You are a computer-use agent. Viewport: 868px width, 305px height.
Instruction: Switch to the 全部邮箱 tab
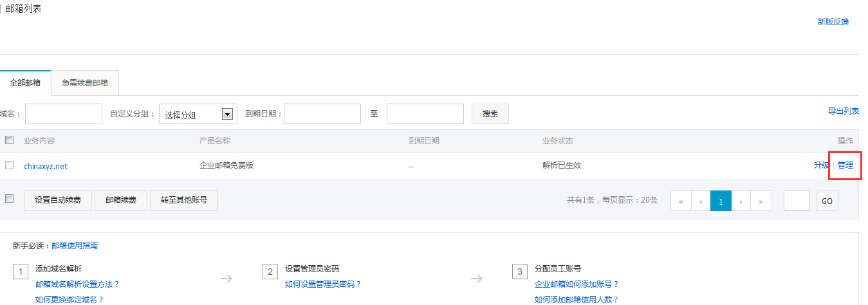tap(25, 83)
